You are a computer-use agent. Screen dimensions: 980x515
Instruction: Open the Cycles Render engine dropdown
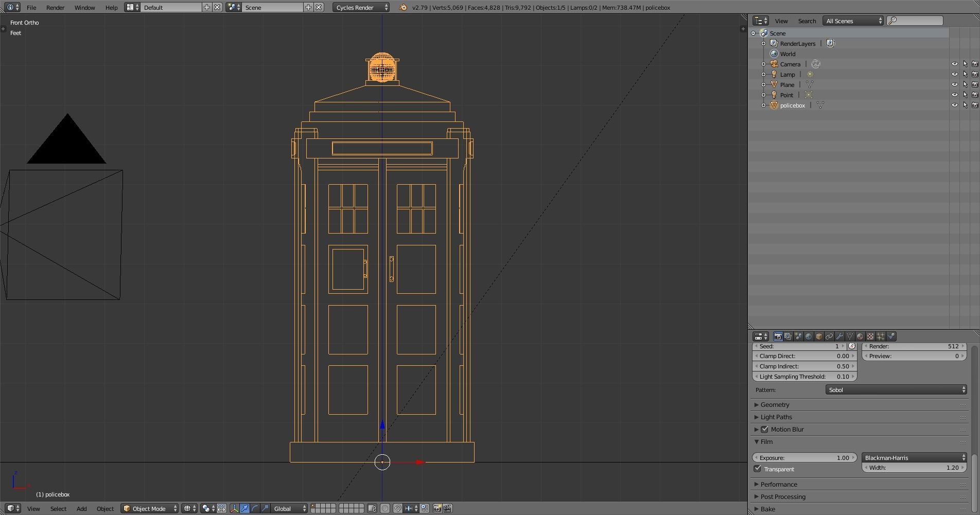tap(361, 7)
